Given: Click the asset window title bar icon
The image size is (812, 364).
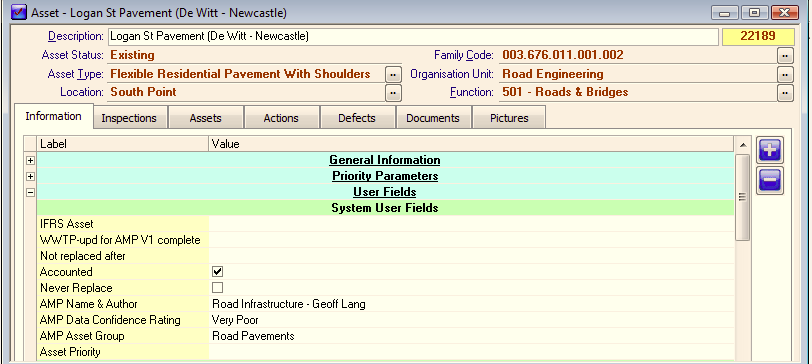Looking at the screenshot, I should click(19, 12).
